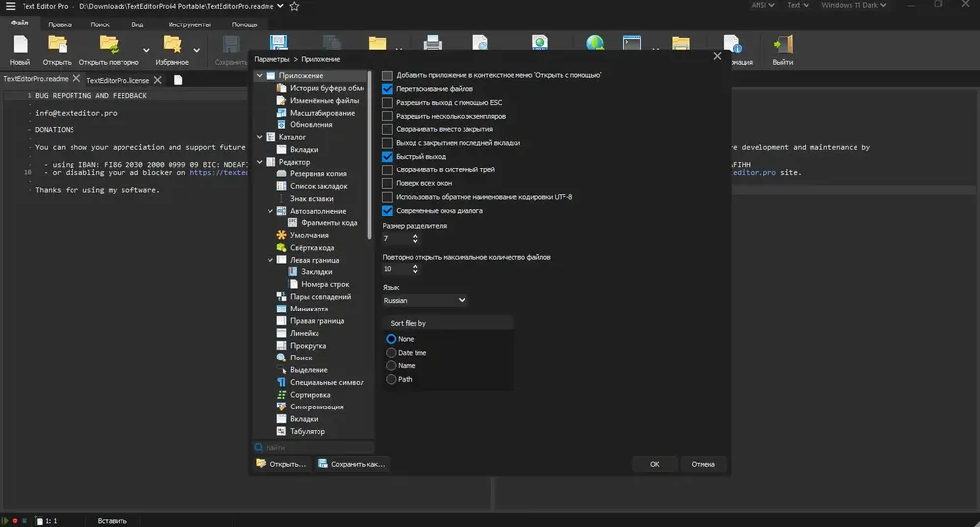Collapse the Каталог tree node
This screenshot has height=527, width=980.
260,137
